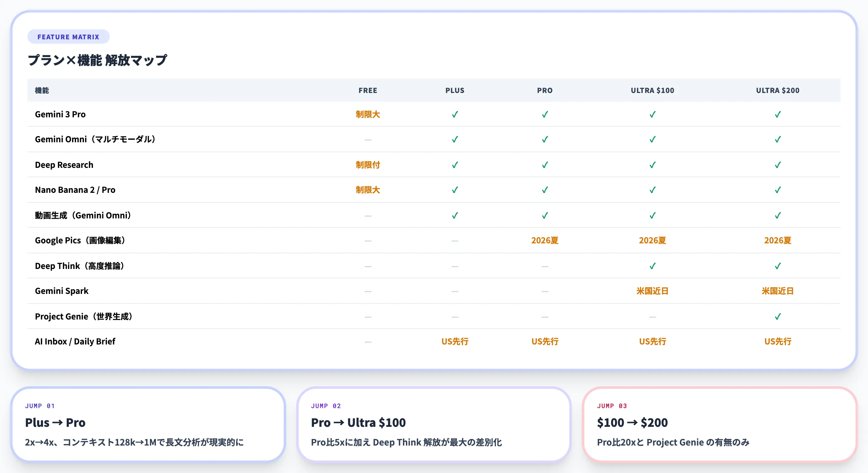Click Google Pics 2026夏 under PRO
This screenshot has width=868, height=473.
point(545,240)
